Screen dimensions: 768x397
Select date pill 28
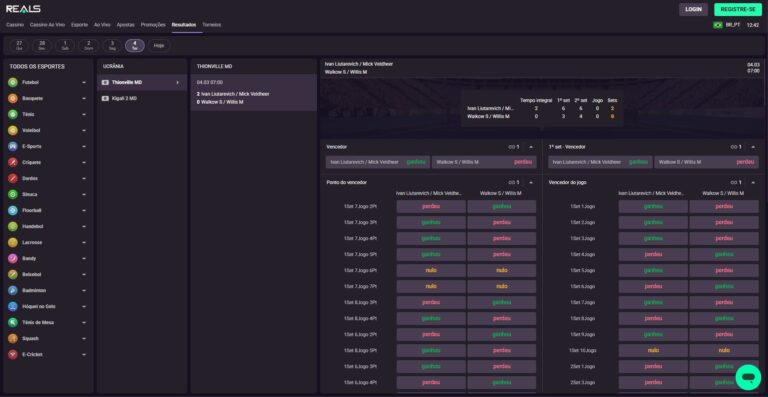(x=42, y=46)
